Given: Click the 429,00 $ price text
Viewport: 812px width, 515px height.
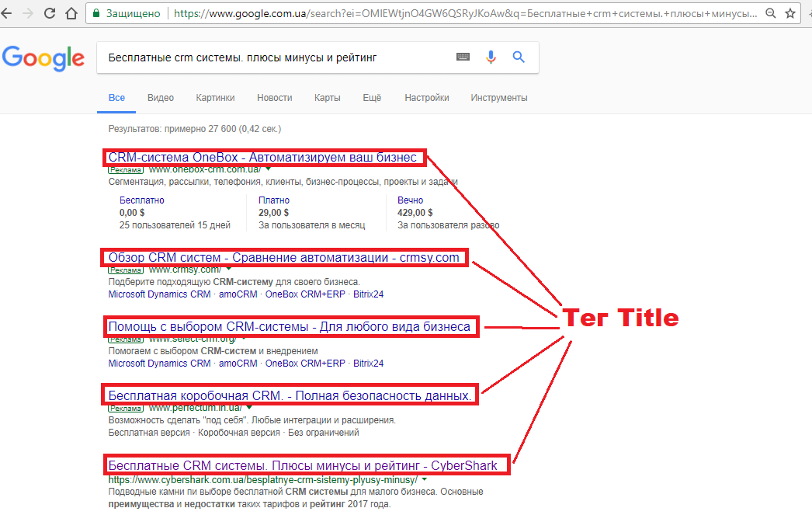Looking at the screenshot, I should pyautogui.click(x=415, y=212).
